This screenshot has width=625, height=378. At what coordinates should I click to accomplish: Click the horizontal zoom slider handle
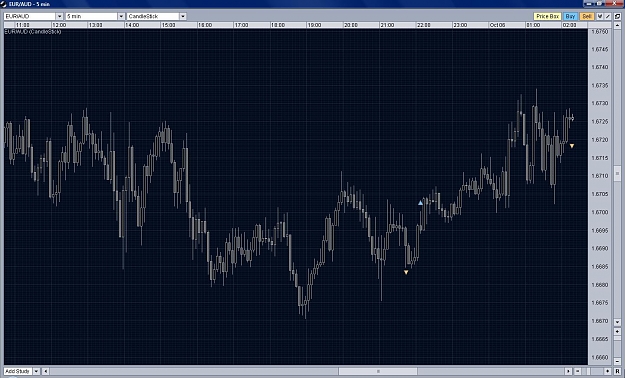(x=588, y=371)
